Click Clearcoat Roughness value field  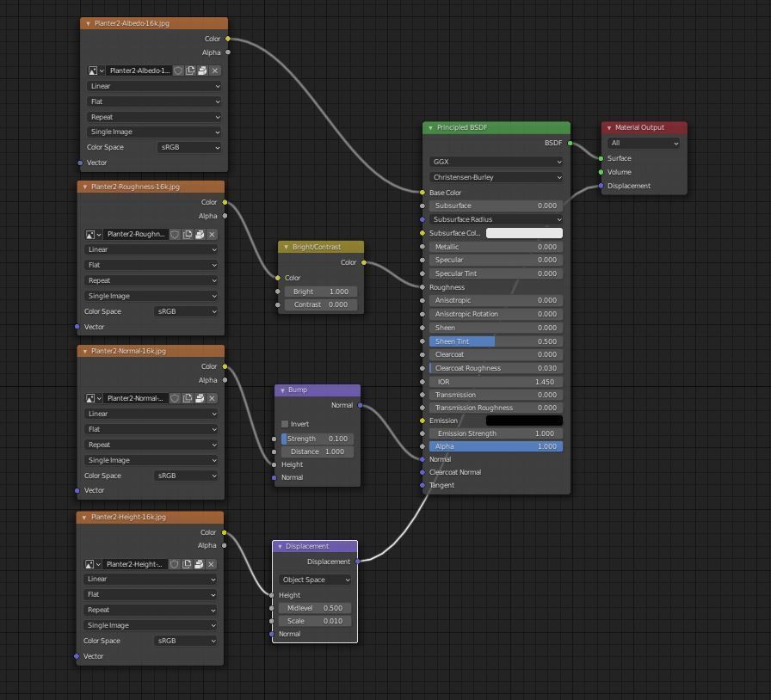pyautogui.click(x=497, y=368)
